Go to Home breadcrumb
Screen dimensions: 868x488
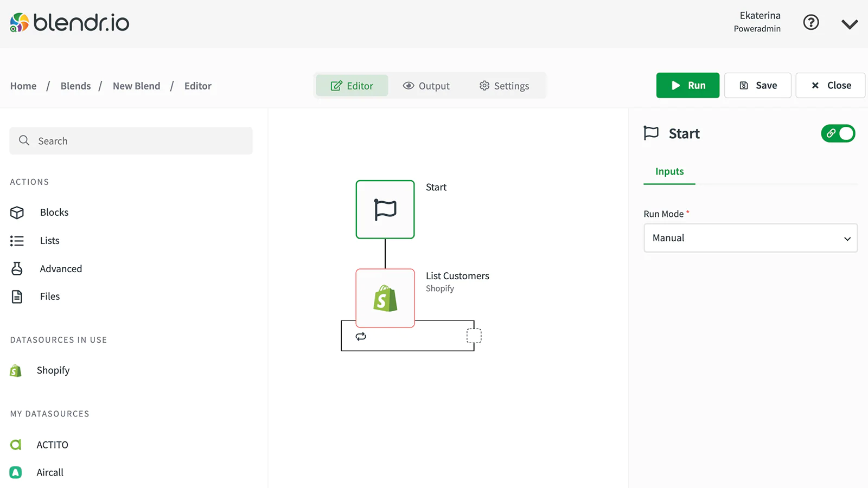[x=23, y=86]
